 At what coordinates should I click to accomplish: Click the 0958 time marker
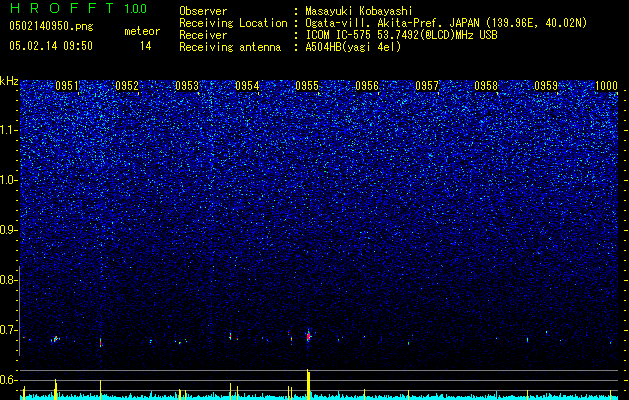[486, 86]
